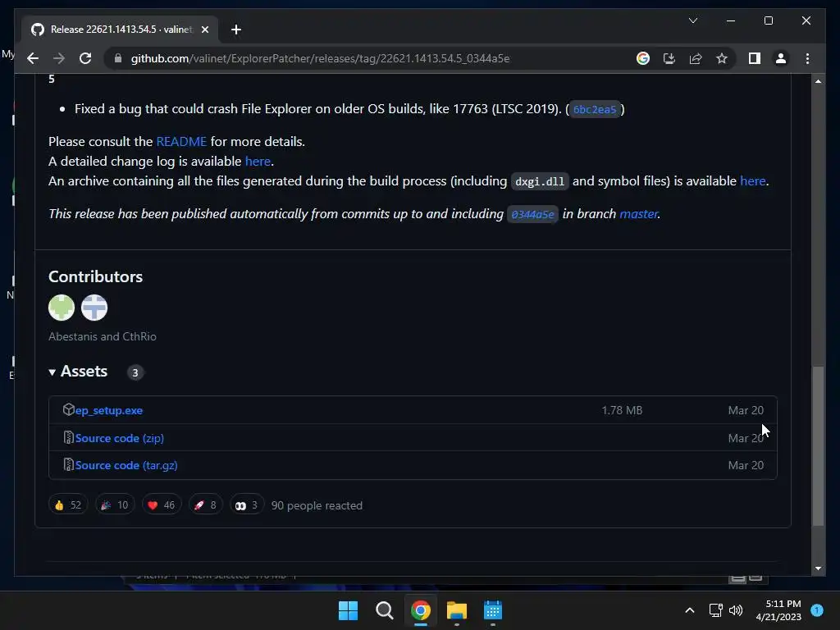Screen dimensions: 840x630
Task: Open the clock showing 5:11 PM
Action: click(x=778, y=610)
